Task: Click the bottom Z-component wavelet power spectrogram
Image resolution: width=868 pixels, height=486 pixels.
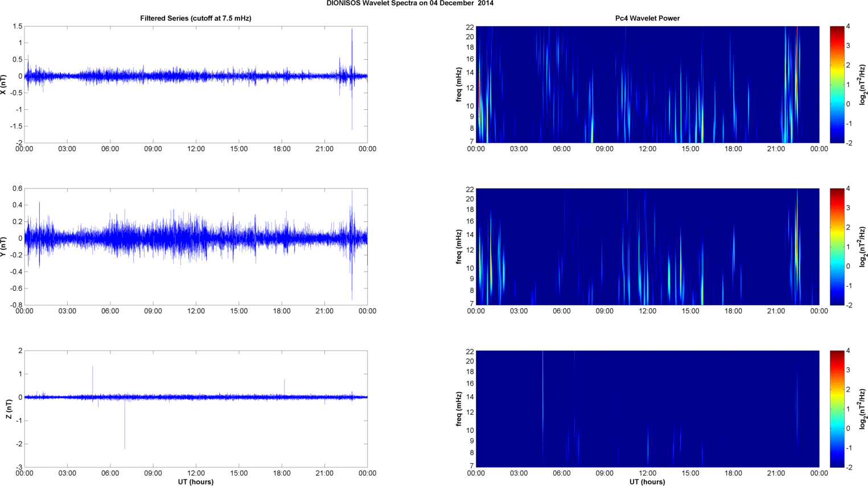Action: click(x=647, y=409)
